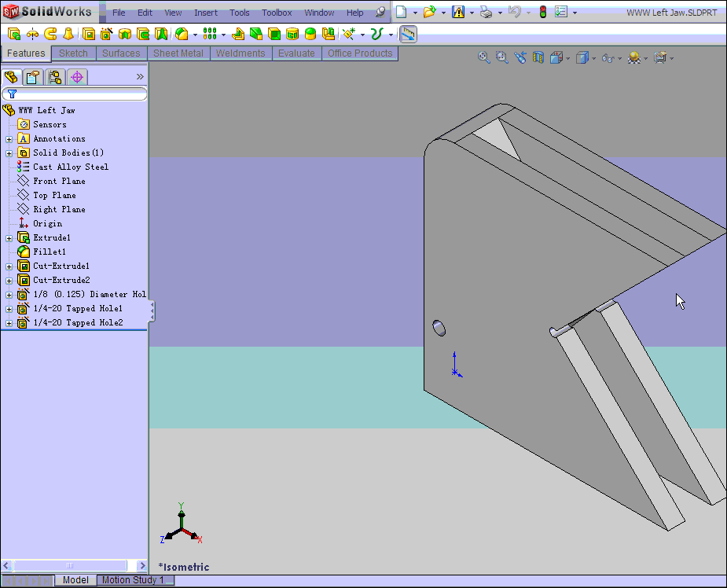The image size is (727, 588).
Task: Select the Rib tool
Action: (238, 34)
